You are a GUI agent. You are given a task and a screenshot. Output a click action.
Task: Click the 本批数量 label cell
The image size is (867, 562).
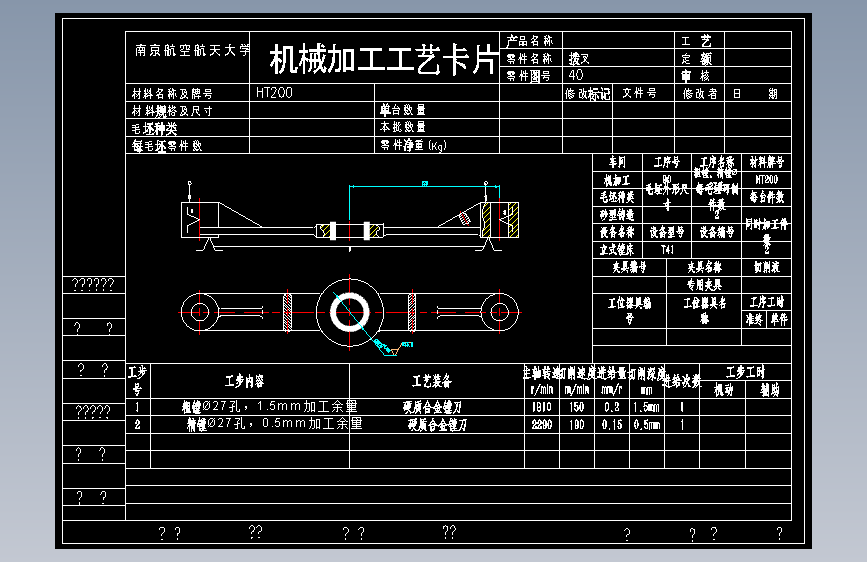[403, 127]
